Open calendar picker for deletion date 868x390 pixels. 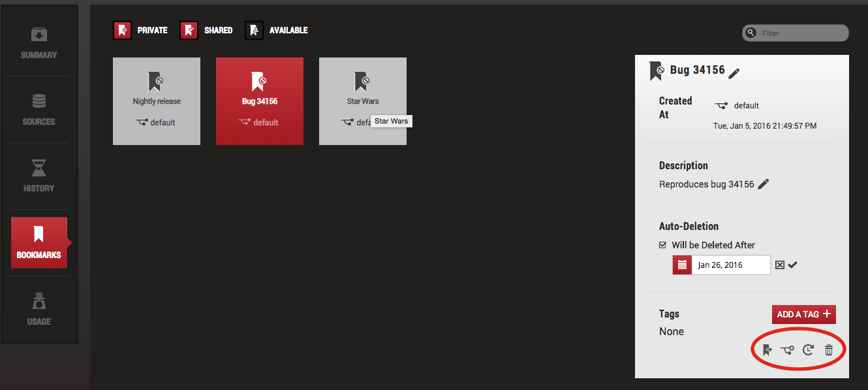[x=682, y=265]
